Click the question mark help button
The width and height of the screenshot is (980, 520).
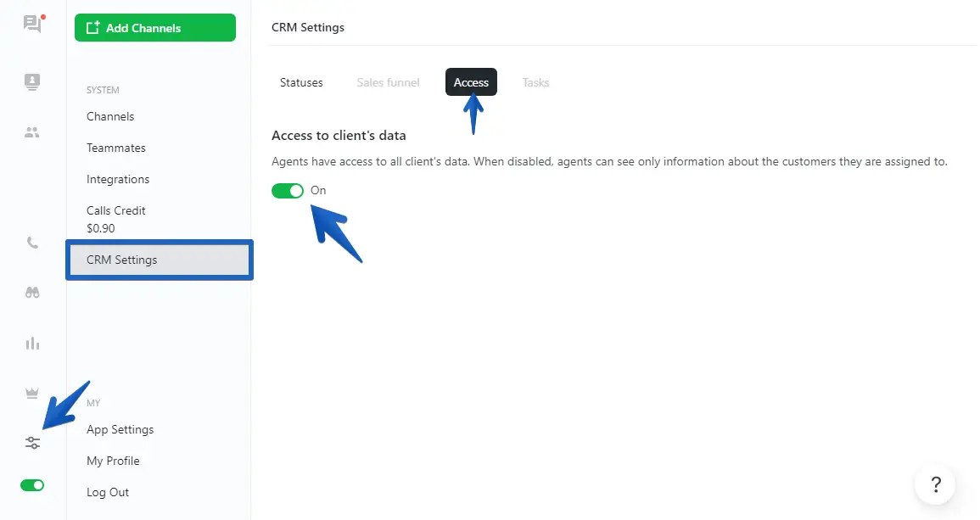pyautogui.click(x=936, y=484)
